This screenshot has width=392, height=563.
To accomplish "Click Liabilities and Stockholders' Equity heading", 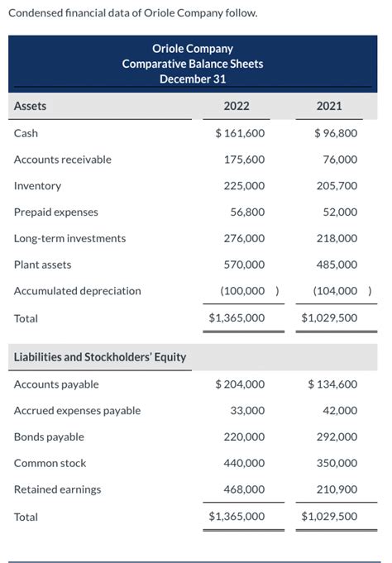I will (x=100, y=357).
